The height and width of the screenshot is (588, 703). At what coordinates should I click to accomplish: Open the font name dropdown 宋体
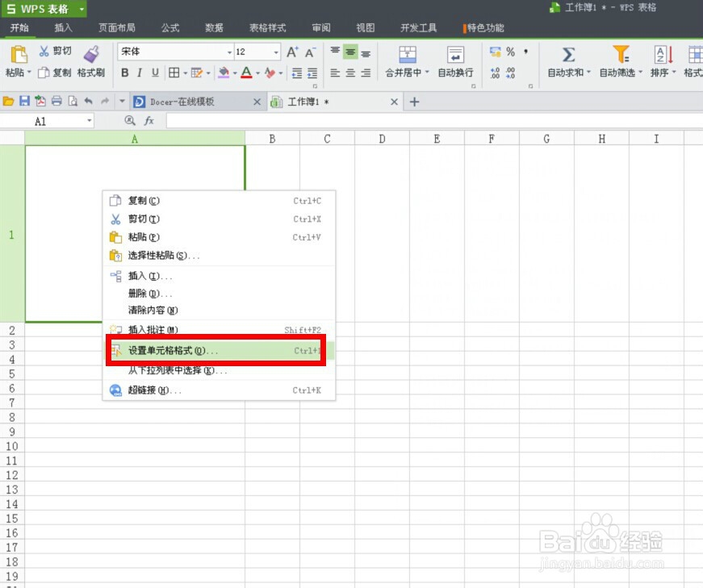click(x=229, y=52)
